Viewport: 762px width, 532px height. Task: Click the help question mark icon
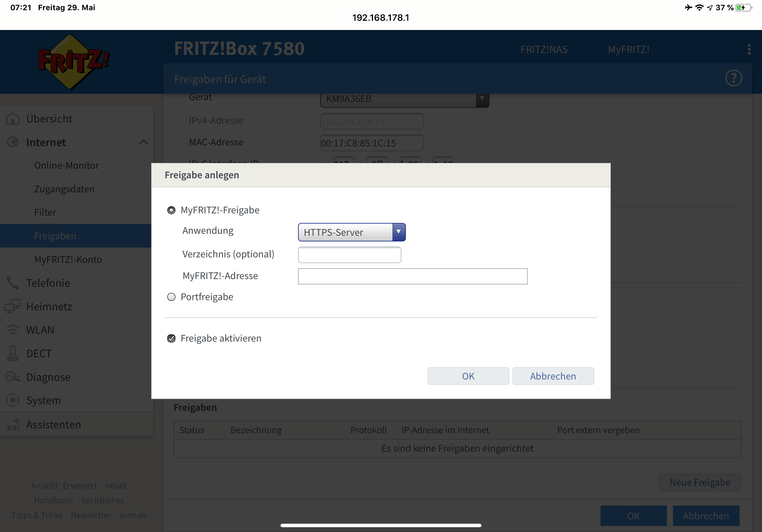pos(733,78)
